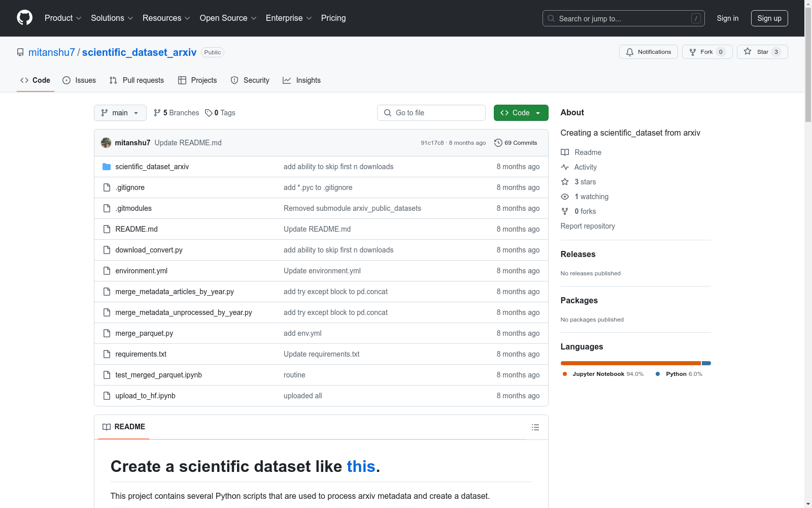Click Report repository link
The image size is (812, 508).
coord(588,226)
